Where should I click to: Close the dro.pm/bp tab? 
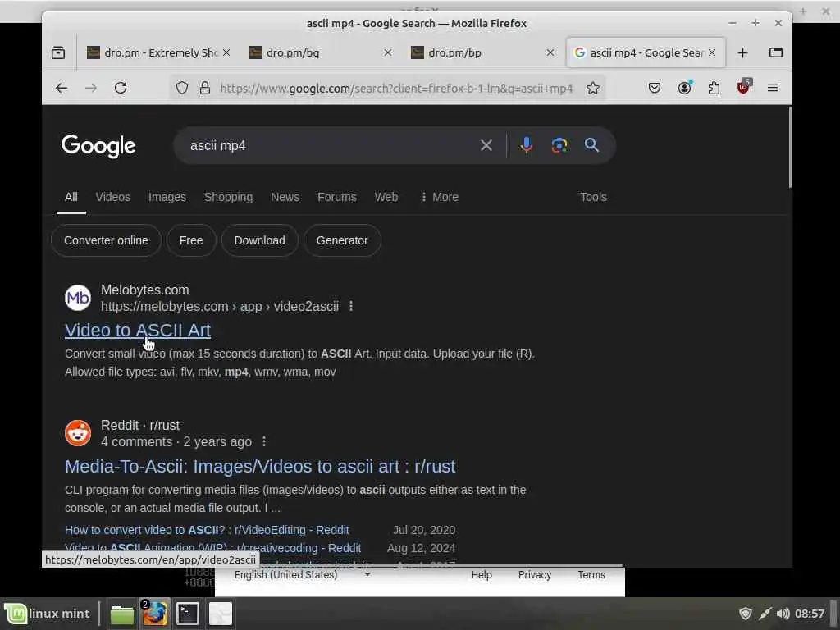[x=550, y=52]
